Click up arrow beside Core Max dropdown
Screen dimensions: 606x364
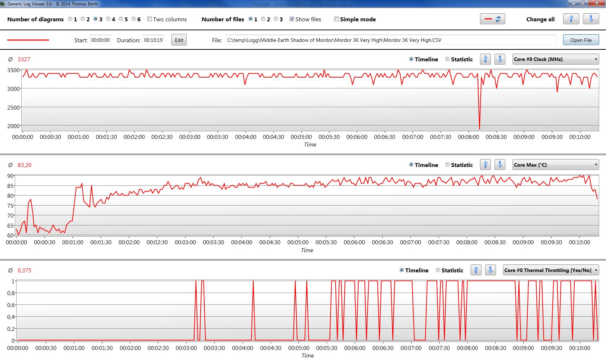pyautogui.click(x=485, y=165)
